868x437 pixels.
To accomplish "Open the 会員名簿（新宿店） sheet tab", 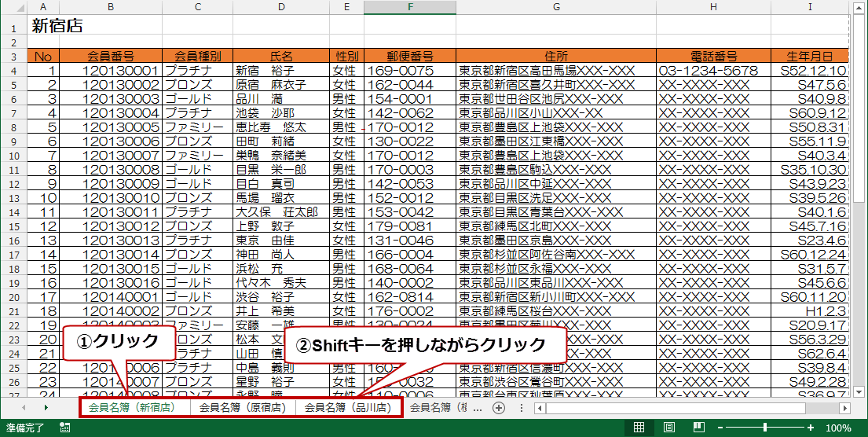I will point(133,408).
